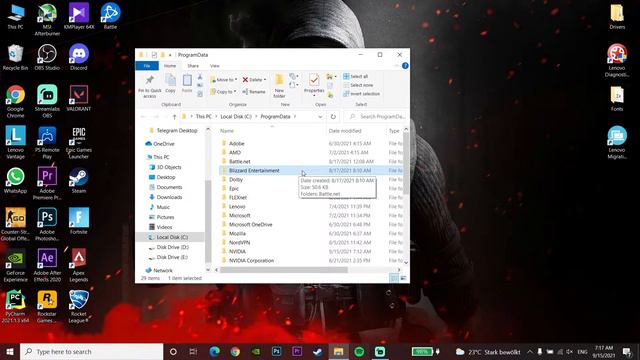Launch the Fortnite desktop icon
The height and width of the screenshot is (360, 640).
79,221
